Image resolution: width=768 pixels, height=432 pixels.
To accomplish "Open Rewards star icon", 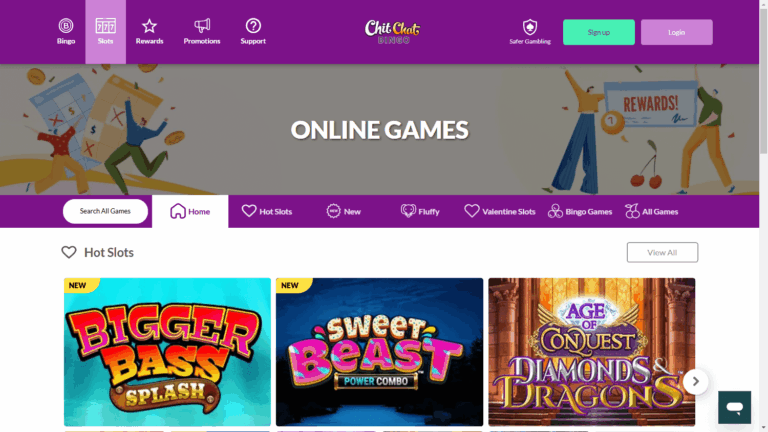I will point(149,25).
